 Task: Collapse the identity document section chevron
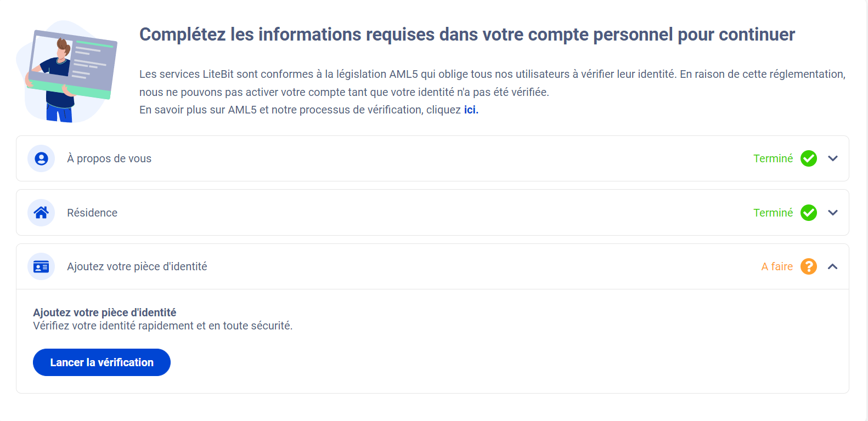point(833,266)
